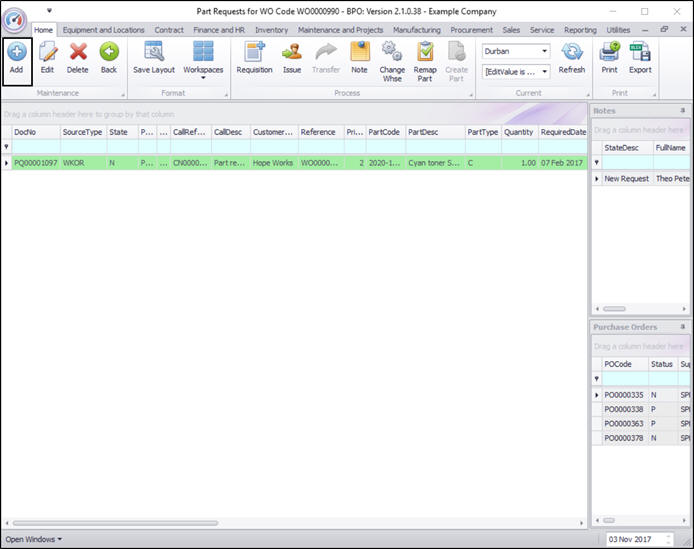Click the Create Part icon
Viewport: 694px width, 549px height.
(456, 51)
